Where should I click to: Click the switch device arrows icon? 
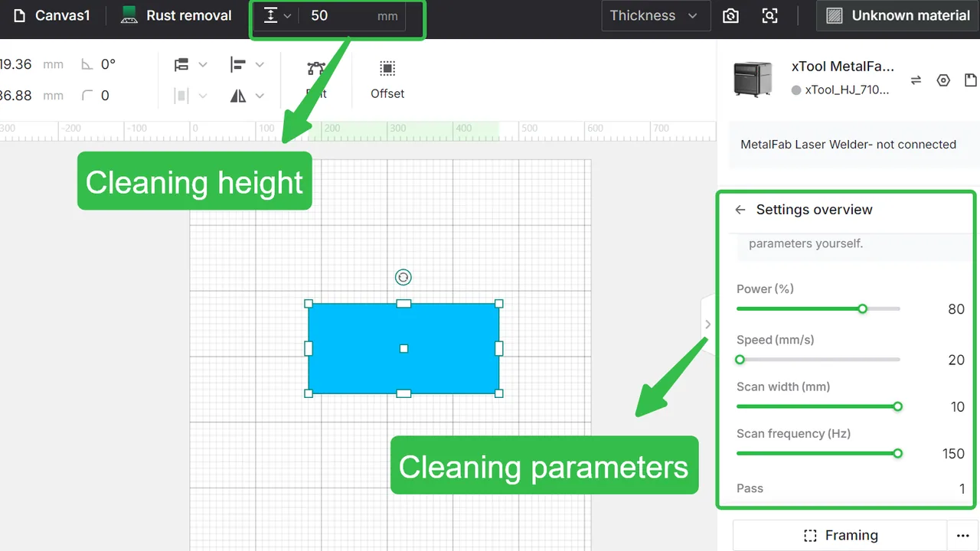[x=916, y=80]
